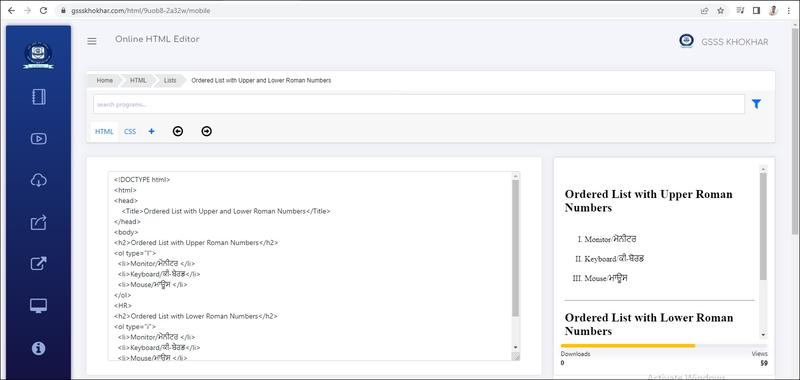Click the '<ol type="I">' code line

click(x=135, y=253)
